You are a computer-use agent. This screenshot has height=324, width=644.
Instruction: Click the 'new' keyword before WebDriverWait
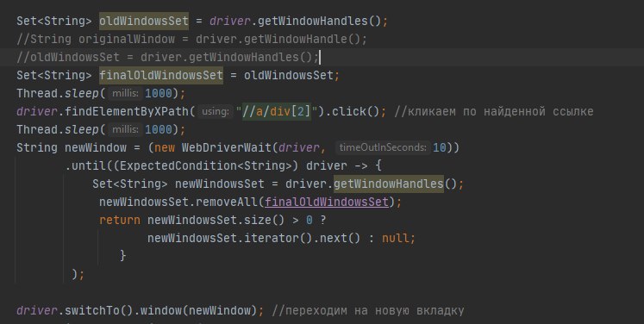165,147
